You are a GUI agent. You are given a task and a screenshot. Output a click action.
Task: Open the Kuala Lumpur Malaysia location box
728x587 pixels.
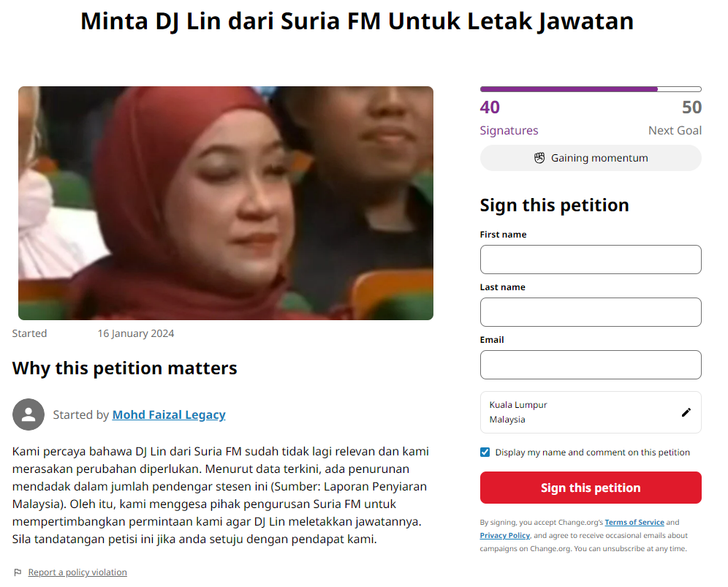[x=591, y=412]
